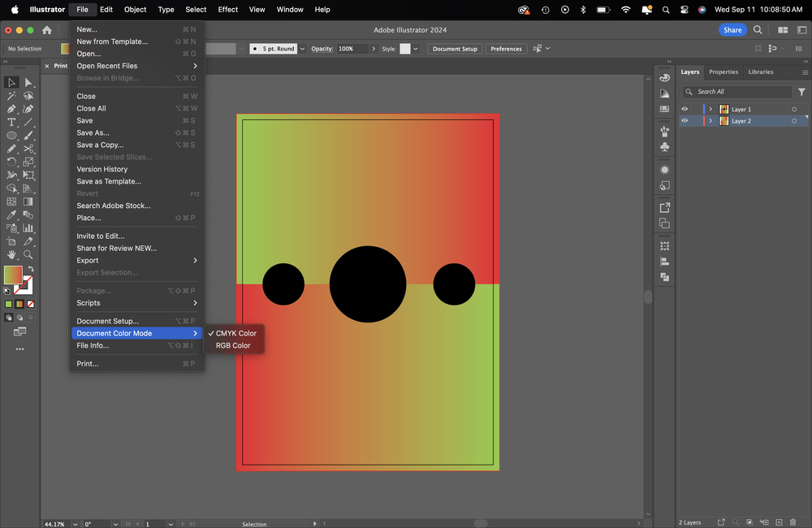
Task: Expand Layer 2 sublayers
Action: (710, 121)
